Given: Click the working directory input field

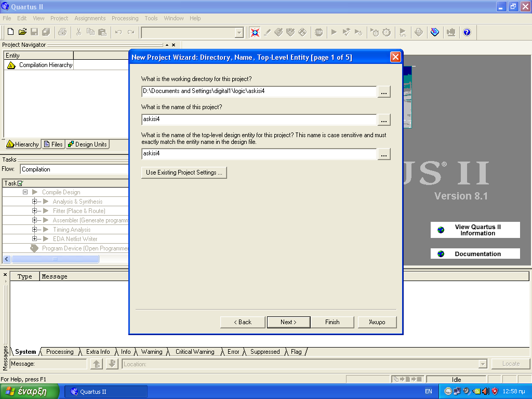Looking at the screenshot, I should pyautogui.click(x=259, y=91).
